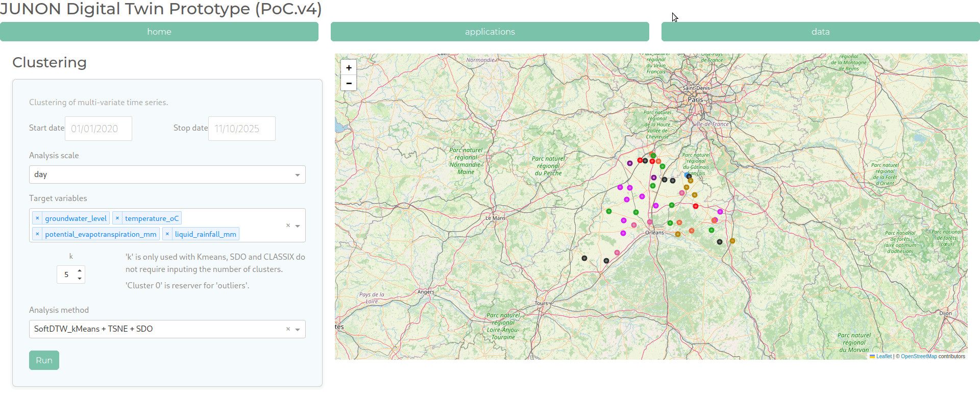
Task: Remove the groundwater_level variable tag
Action: [x=37, y=218]
